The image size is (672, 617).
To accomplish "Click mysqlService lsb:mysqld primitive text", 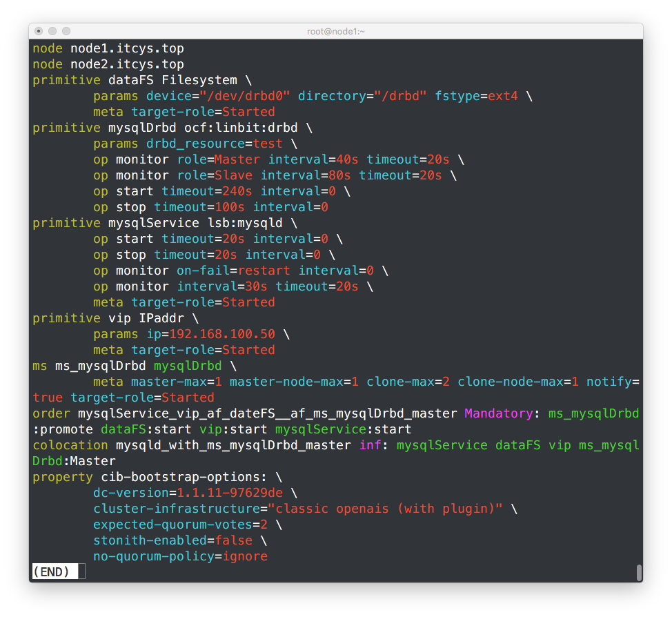I will tap(195, 223).
